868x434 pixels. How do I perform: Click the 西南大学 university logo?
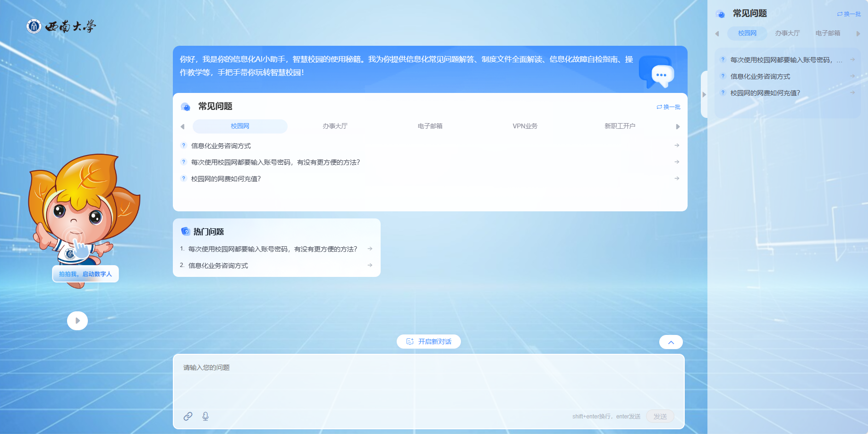[61, 26]
